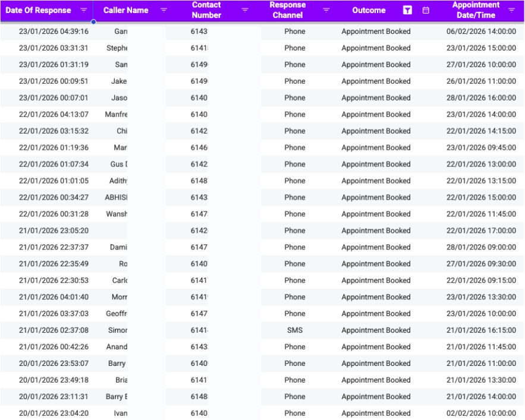Screen dimensions: 525x420
Task: Click Appointment Booked in the 22/01/2026 03:15:32 row
Action: (376, 131)
